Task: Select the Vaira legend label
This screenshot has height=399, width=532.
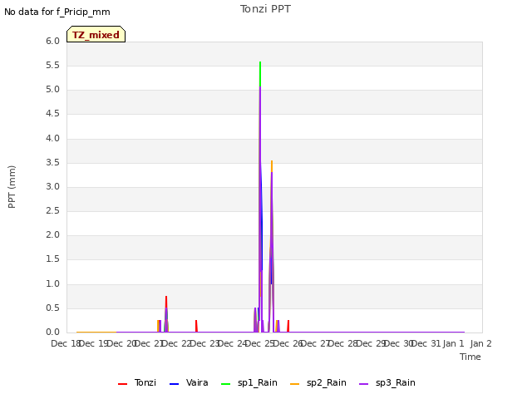Action: coord(197,382)
